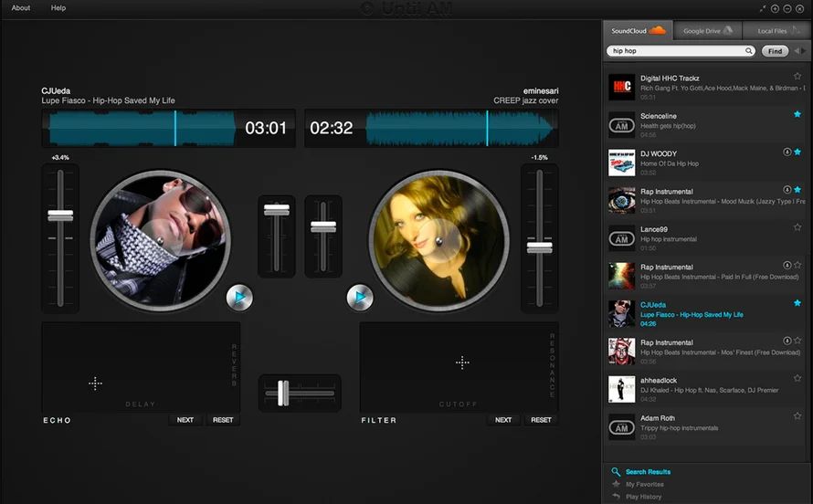813x504 pixels.
Task: Select 'Health gets hip(hop)' track title
Action: (x=668, y=126)
